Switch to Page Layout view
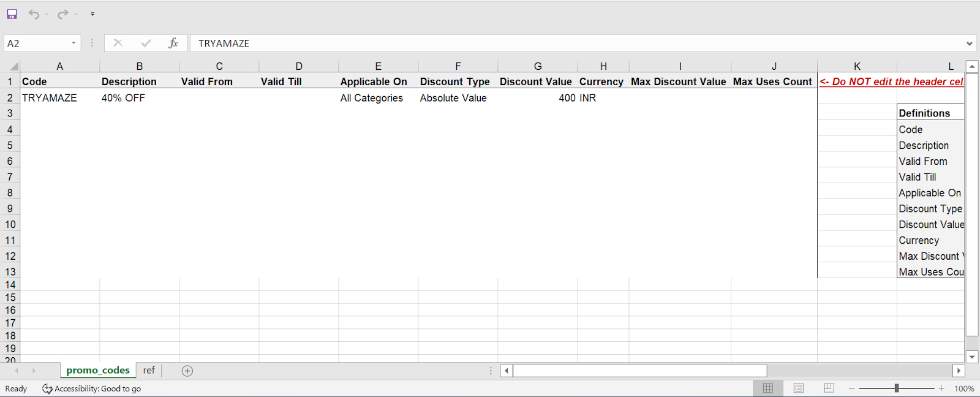The image size is (980, 397). (799, 388)
